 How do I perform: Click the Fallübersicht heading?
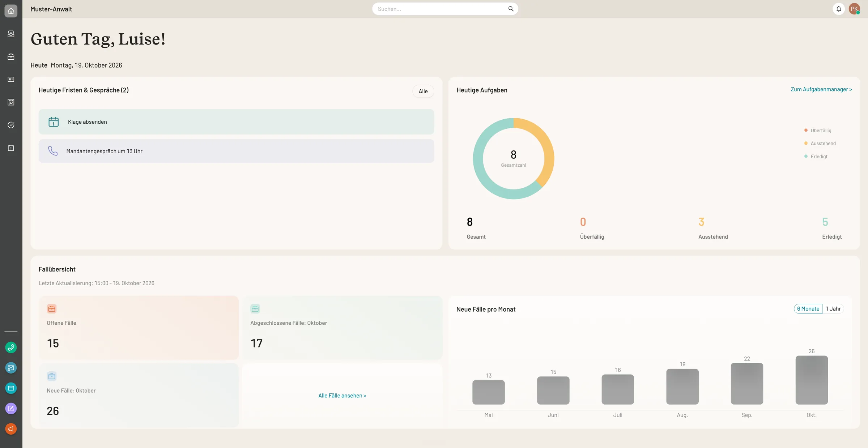pyautogui.click(x=57, y=269)
